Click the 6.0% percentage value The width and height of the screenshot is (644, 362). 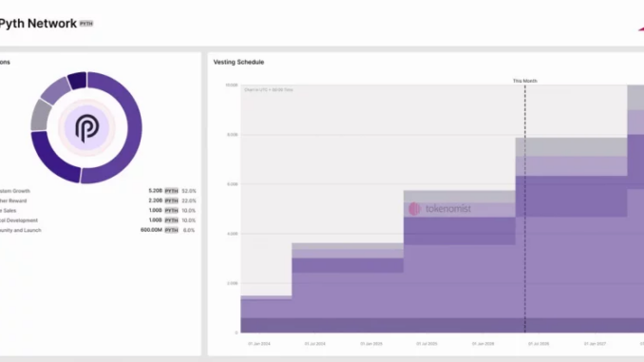pyautogui.click(x=189, y=231)
